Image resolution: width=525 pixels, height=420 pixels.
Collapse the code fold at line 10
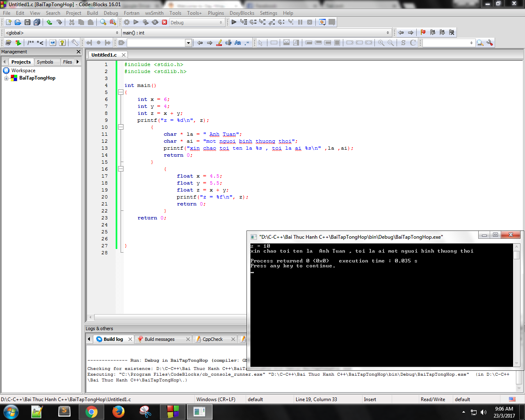pyautogui.click(x=121, y=127)
